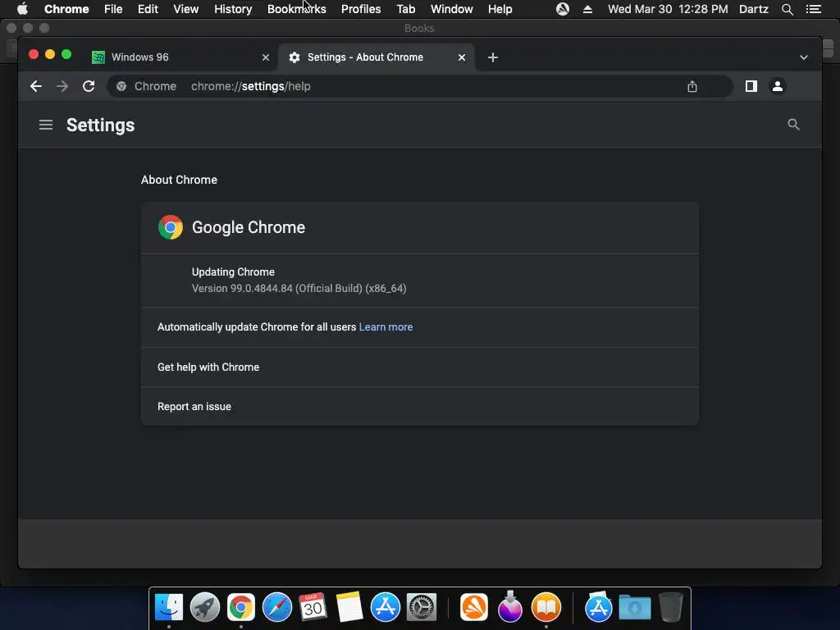Screen dimensions: 840x630
Task: Search settings with the magnifier icon
Action: (x=793, y=125)
